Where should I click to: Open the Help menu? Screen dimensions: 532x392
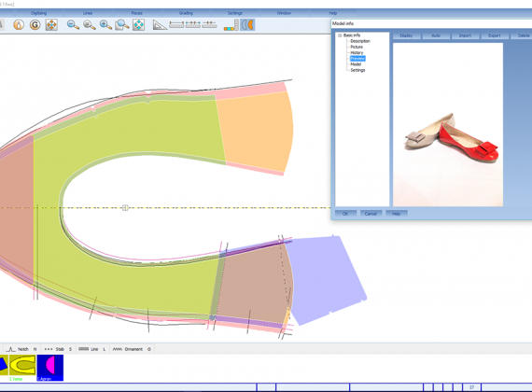(333, 13)
